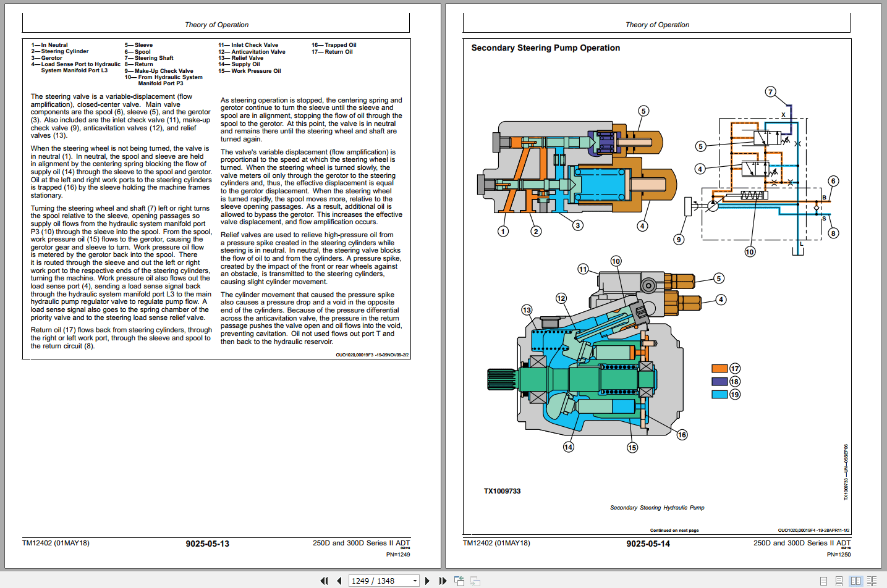887x588 pixels.
Task: Click the right page 'Theory of Operation' header
Action: coord(657,25)
